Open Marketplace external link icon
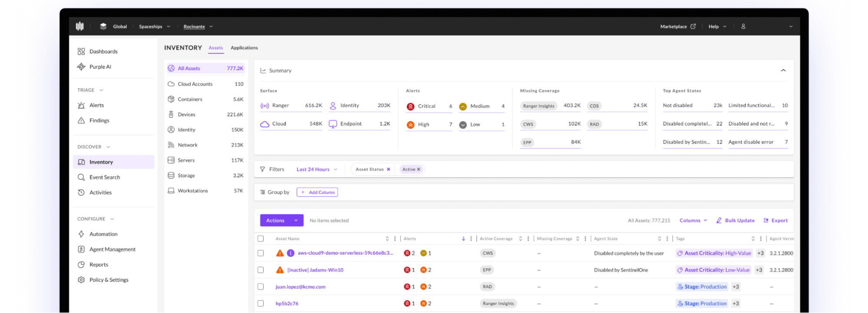Screen dimensions: 868x313 (x=693, y=26)
